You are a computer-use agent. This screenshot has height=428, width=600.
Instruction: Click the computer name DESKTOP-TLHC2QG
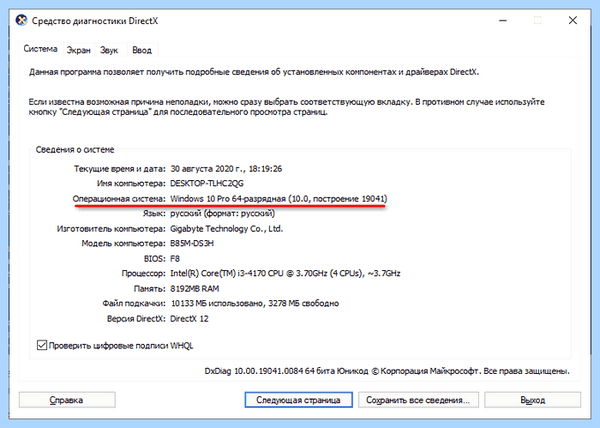[207, 184]
